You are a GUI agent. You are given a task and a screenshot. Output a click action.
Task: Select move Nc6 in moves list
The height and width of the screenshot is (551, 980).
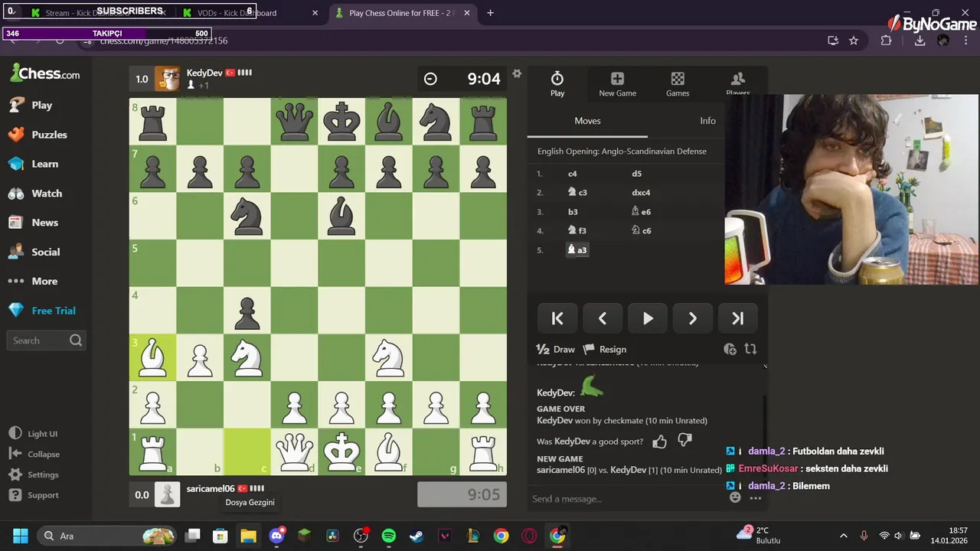641,230
